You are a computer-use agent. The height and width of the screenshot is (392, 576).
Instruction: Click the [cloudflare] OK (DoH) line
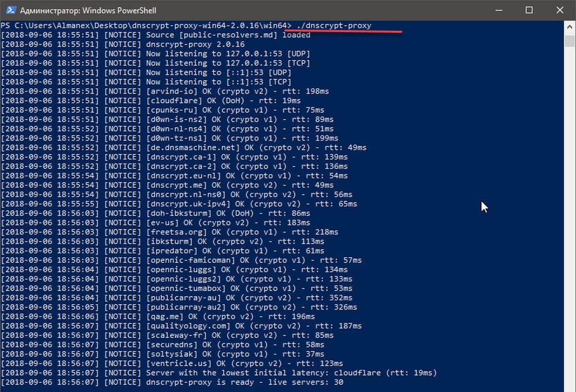tap(151, 100)
